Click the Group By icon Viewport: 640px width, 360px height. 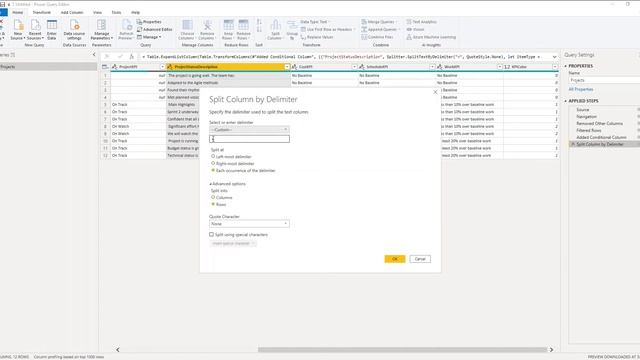[x=292, y=26]
